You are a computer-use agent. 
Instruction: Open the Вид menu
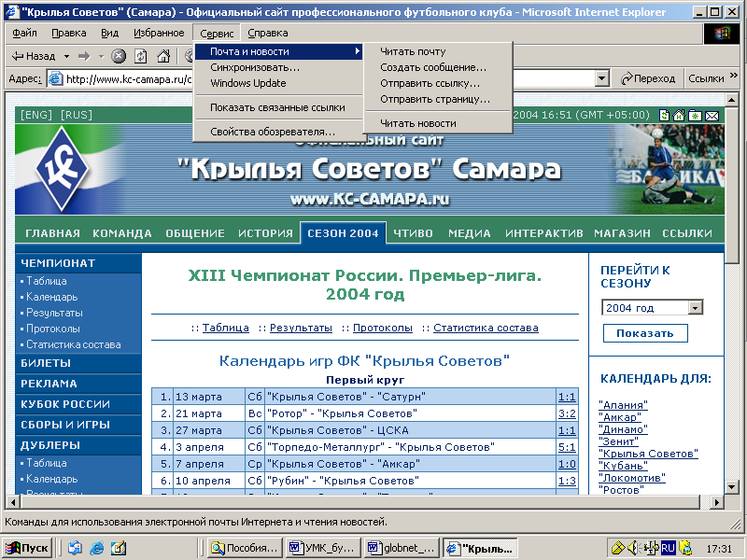pyautogui.click(x=109, y=33)
